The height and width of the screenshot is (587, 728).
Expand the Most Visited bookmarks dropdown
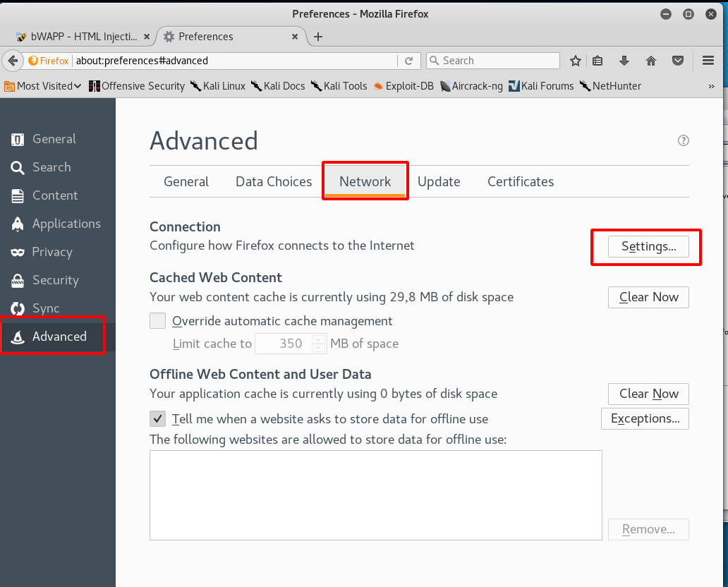(44, 86)
